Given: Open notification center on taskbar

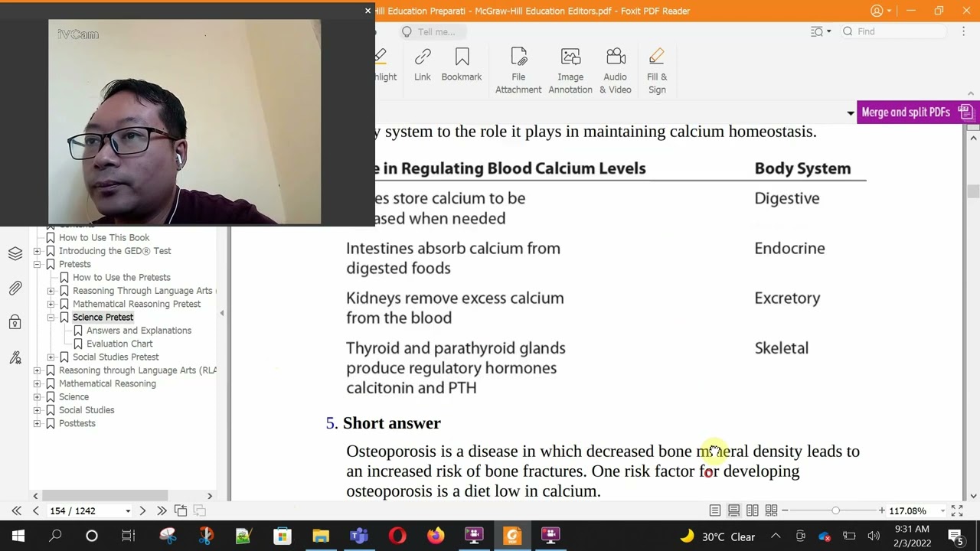Looking at the screenshot, I should pyautogui.click(x=955, y=536).
